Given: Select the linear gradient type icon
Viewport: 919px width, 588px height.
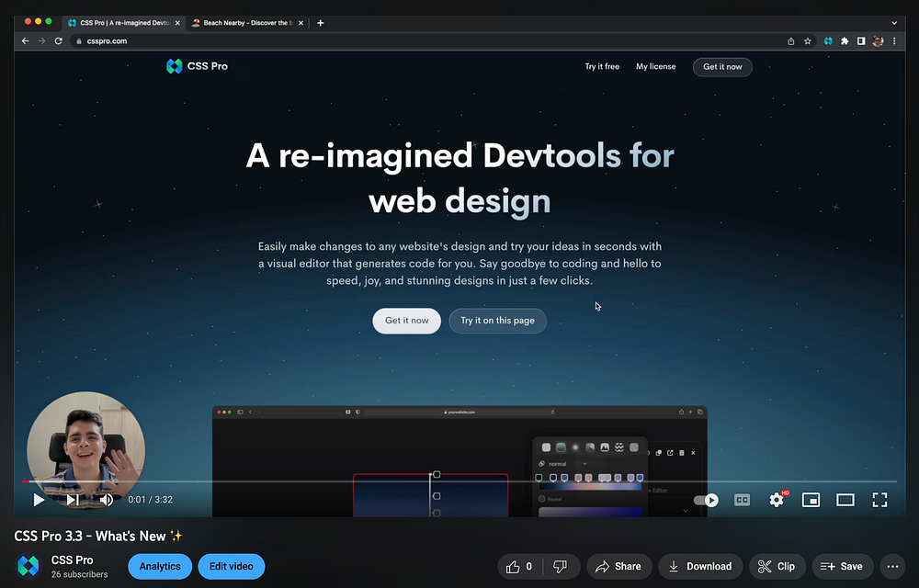Looking at the screenshot, I should (x=561, y=447).
